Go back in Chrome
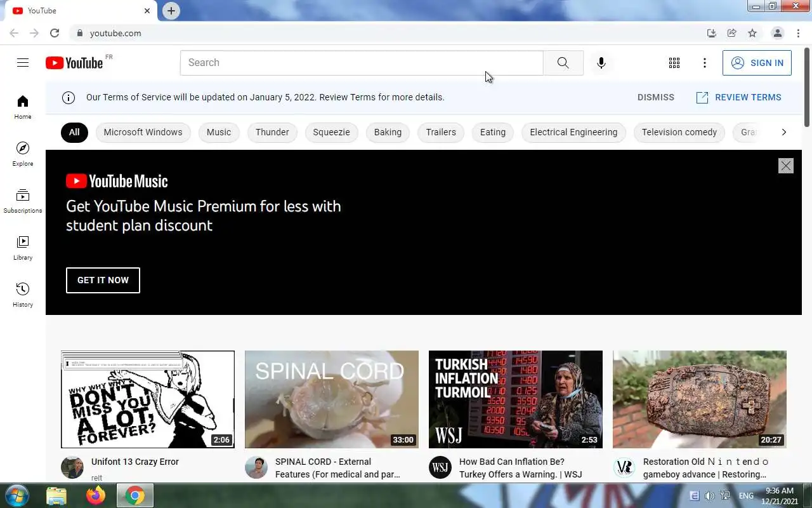 coord(14,33)
